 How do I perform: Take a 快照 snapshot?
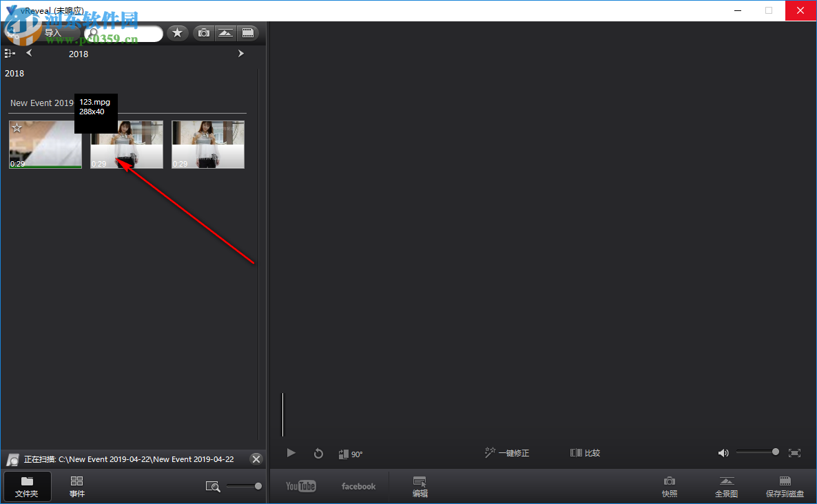(670, 487)
